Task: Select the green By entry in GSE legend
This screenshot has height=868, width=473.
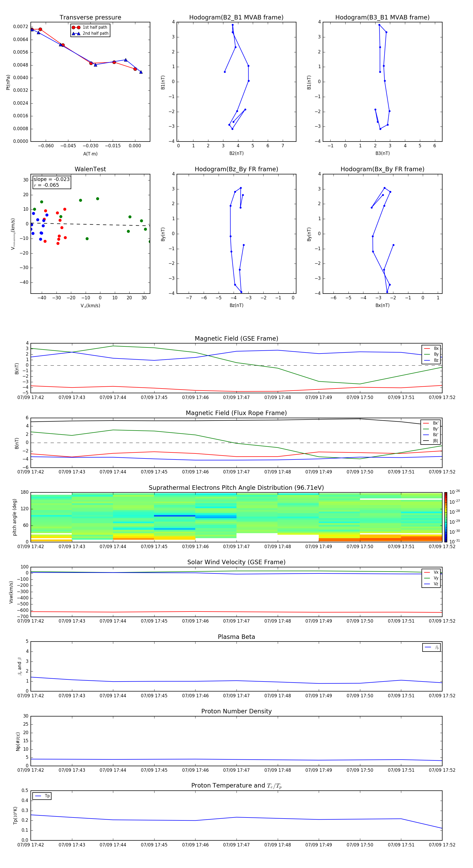Action: (431, 354)
